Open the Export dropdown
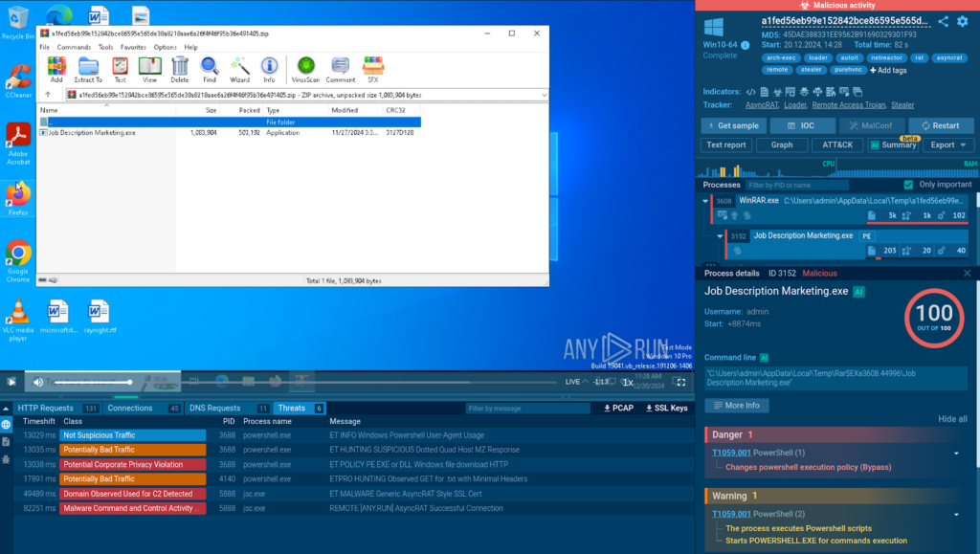The height and width of the screenshot is (554, 980). [x=948, y=144]
